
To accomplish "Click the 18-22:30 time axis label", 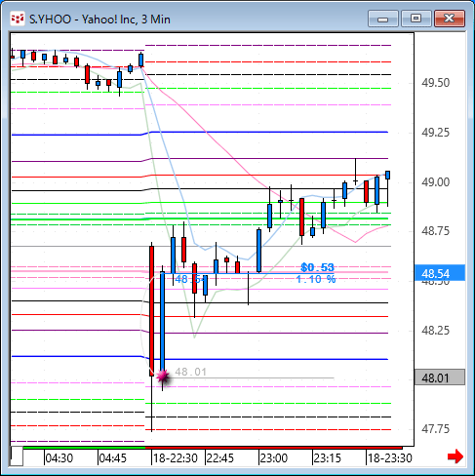I will (x=176, y=458).
